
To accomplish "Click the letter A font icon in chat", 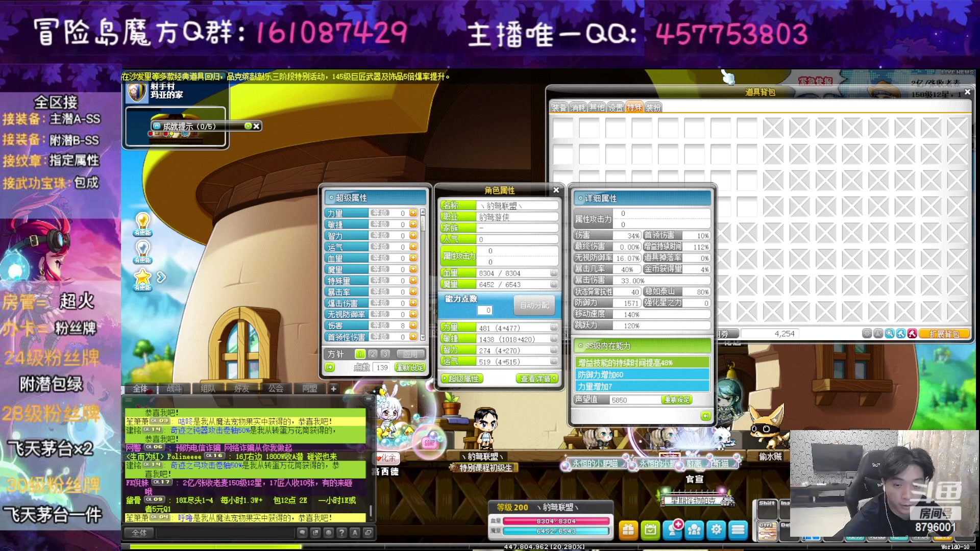I will [355, 533].
